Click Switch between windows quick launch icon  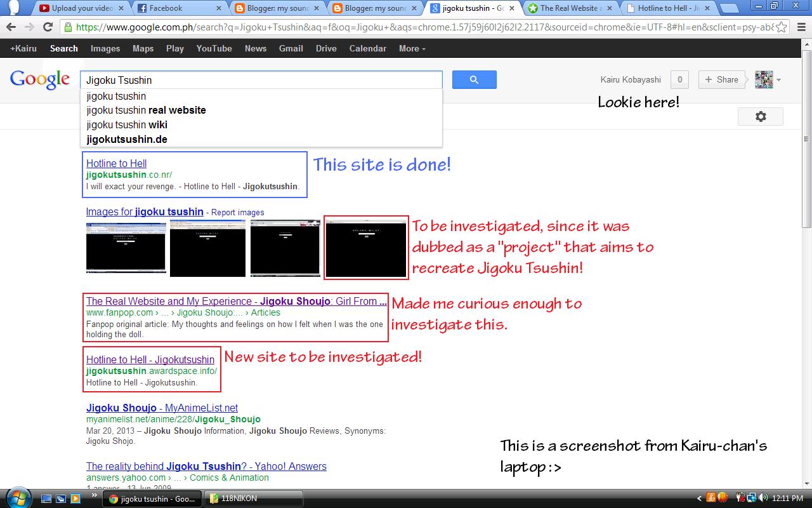(61, 498)
